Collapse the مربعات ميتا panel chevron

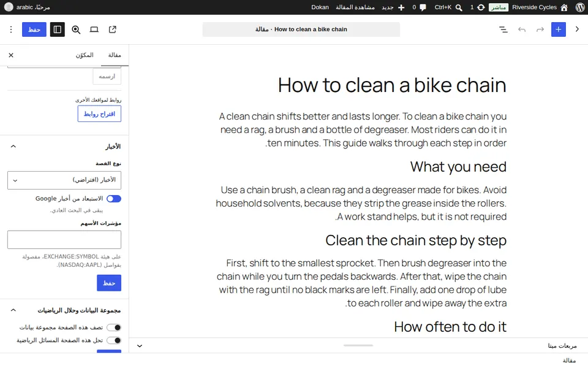(x=140, y=346)
